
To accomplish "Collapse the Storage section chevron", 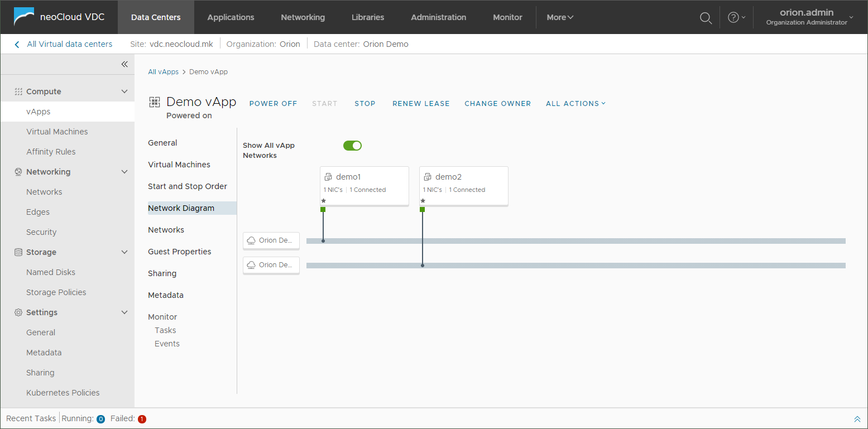I will [124, 252].
